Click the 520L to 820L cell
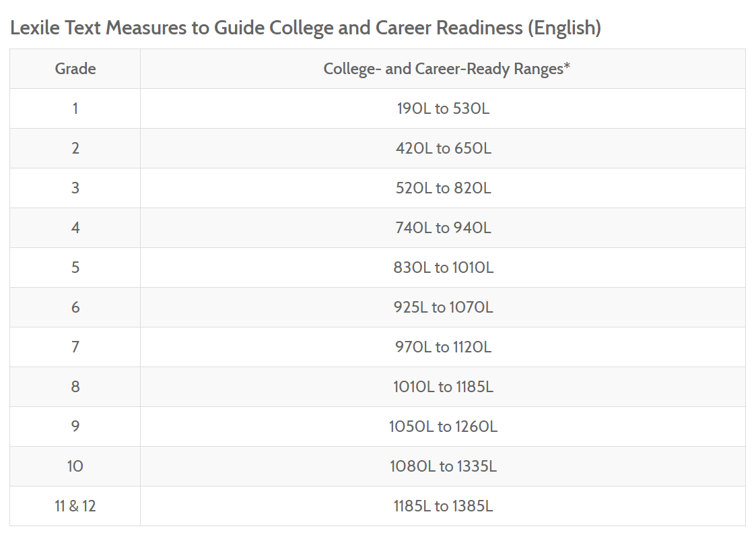Screen dimensions: 756x537 click(443, 188)
